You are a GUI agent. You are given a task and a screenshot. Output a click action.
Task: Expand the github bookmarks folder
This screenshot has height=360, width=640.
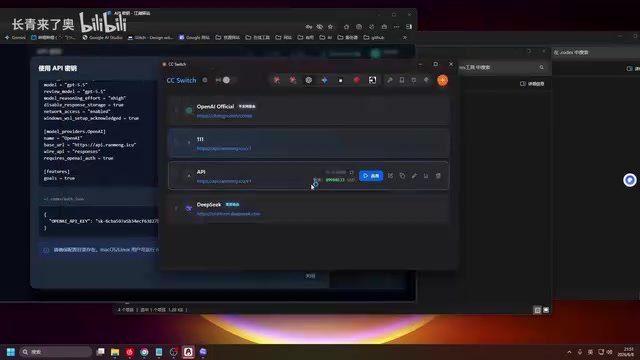(374, 38)
